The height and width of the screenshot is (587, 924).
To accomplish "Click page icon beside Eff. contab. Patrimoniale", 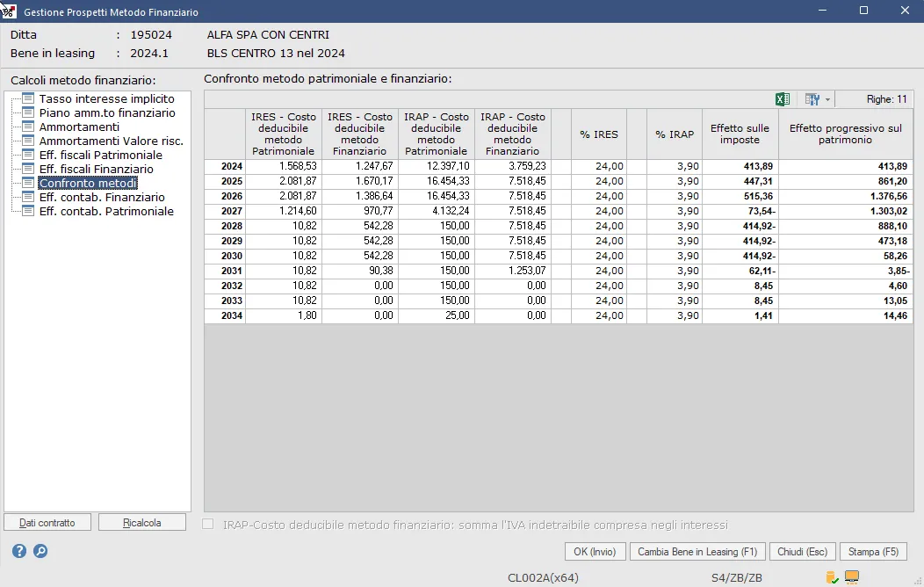I will [28, 211].
